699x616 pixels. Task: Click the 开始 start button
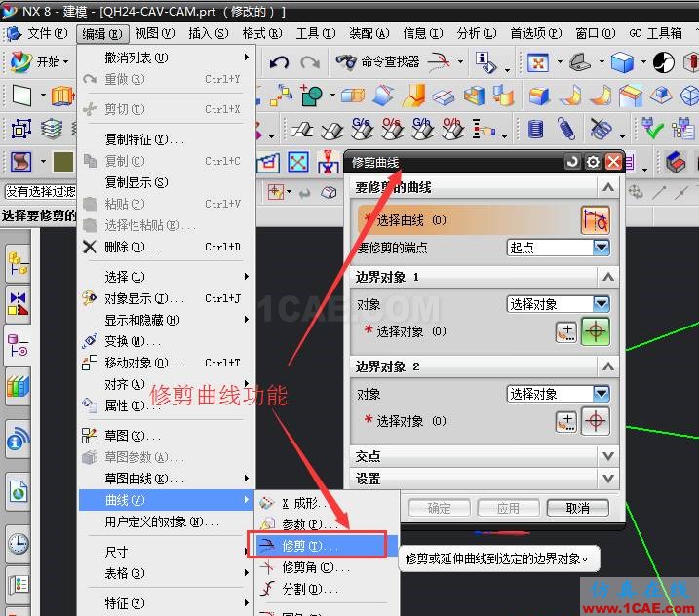point(39,61)
